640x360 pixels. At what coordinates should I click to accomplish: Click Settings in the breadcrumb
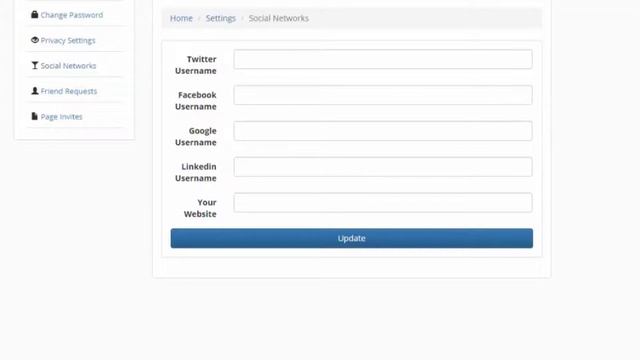pyautogui.click(x=221, y=18)
